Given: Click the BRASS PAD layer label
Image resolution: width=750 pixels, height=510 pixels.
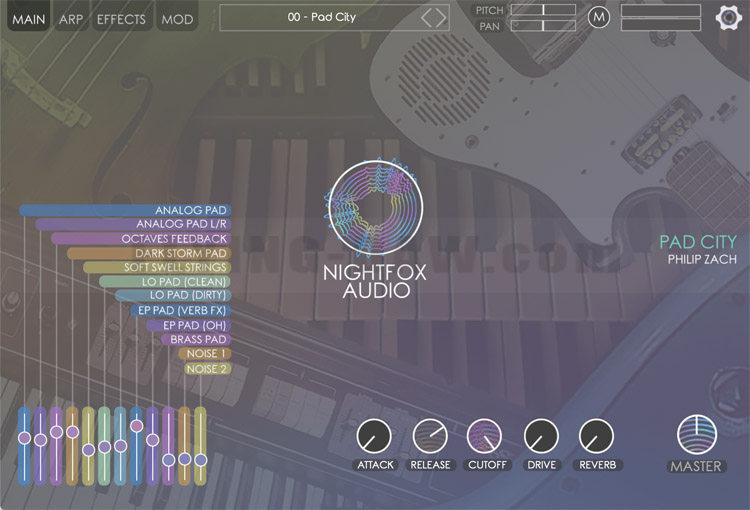Looking at the screenshot, I should (197, 339).
